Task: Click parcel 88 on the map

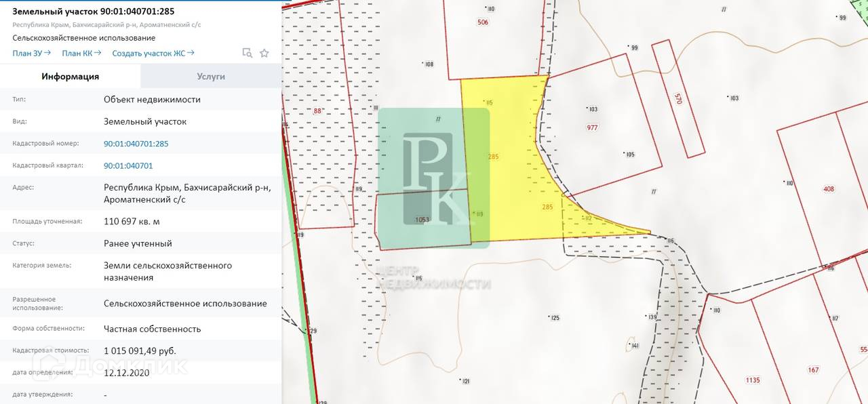Action: pyautogui.click(x=317, y=111)
